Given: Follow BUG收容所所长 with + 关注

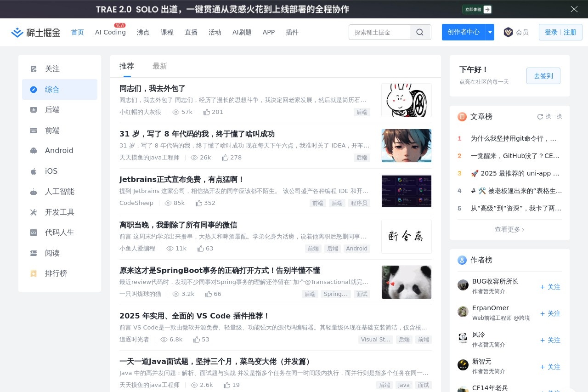Looking at the screenshot, I should (550, 287).
